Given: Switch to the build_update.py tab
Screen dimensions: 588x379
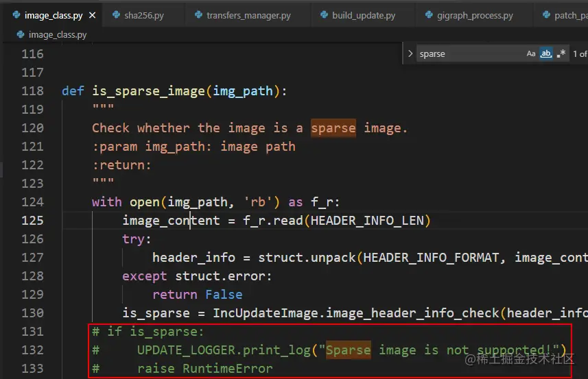Looking at the screenshot, I should 364,15.
